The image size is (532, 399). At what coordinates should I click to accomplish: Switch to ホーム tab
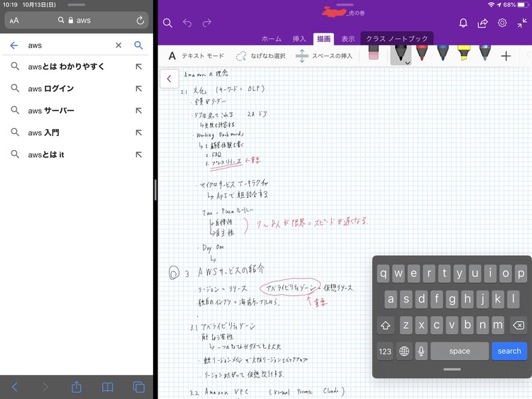272,39
